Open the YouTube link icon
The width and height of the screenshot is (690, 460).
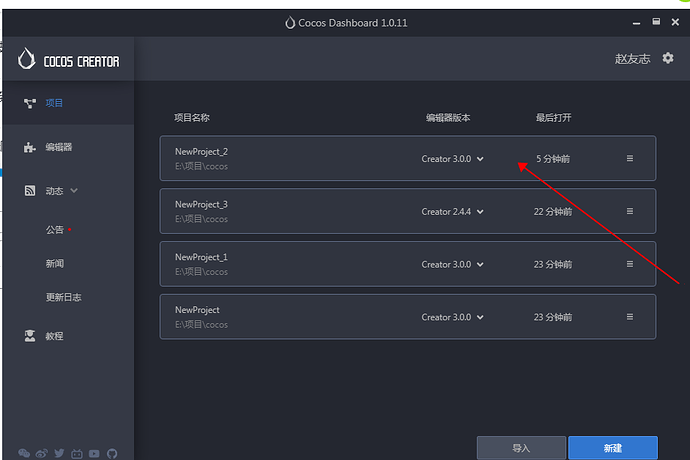coord(94,453)
